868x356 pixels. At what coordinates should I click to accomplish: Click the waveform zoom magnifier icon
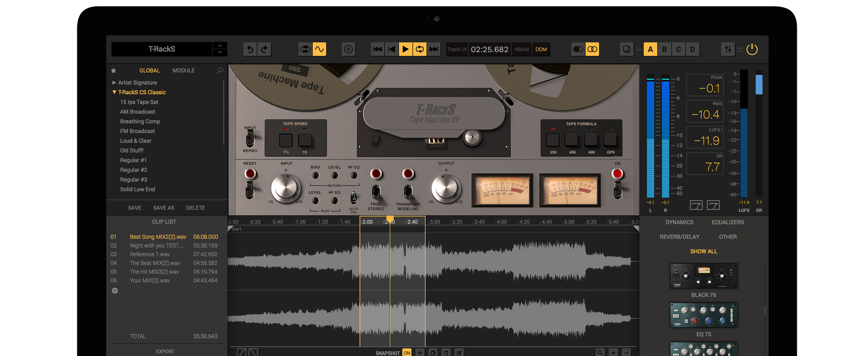tap(600, 353)
